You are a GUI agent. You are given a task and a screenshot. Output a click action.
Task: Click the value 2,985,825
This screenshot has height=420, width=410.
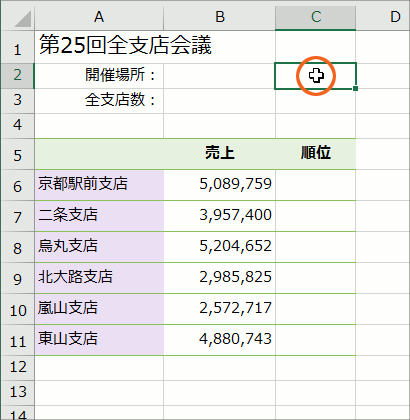coord(235,277)
